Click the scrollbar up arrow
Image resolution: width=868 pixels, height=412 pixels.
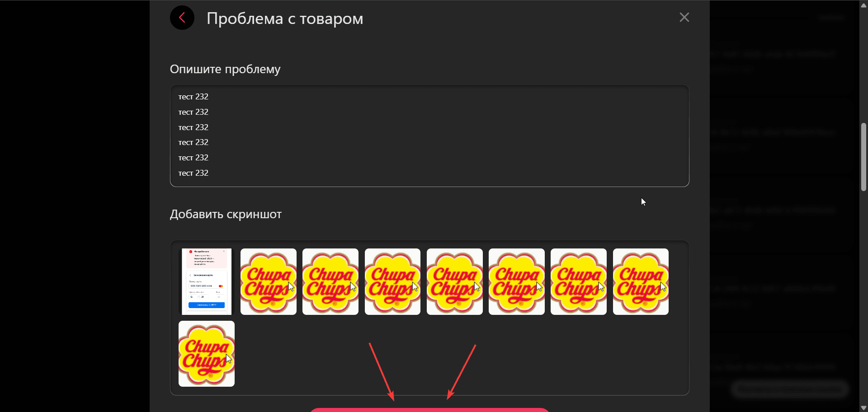(x=863, y=5)
